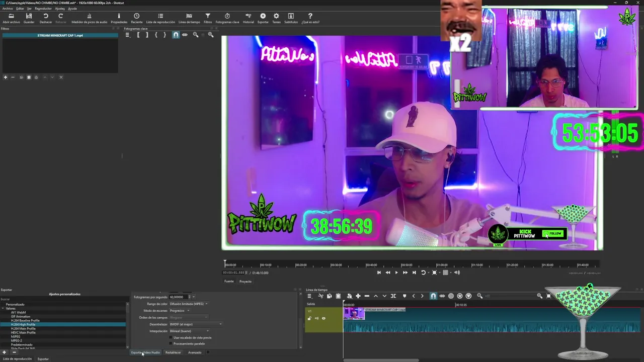Click Exportar Video/Audio button
Screen dimensions: 644x362
point(145,352)
